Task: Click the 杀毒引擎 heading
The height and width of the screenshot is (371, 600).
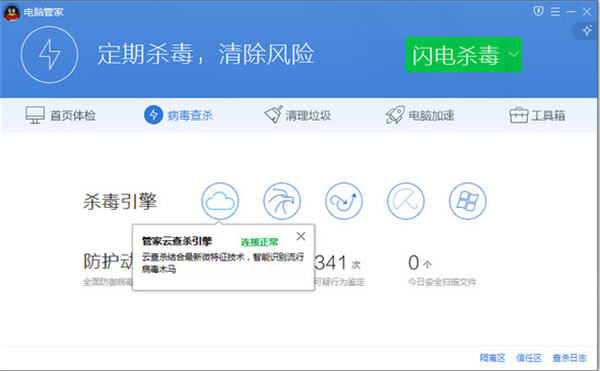Action: [120, 201]
